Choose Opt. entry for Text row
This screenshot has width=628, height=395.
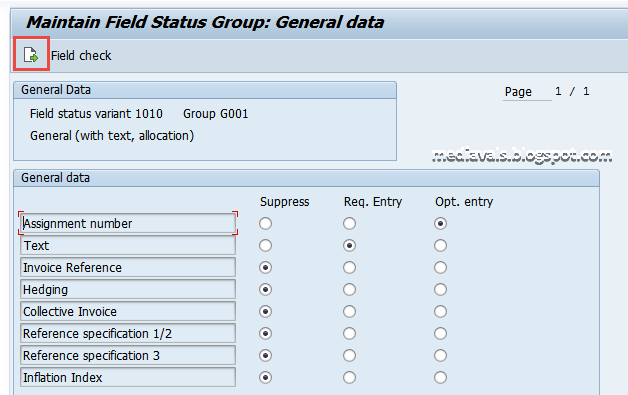[440, 246]
